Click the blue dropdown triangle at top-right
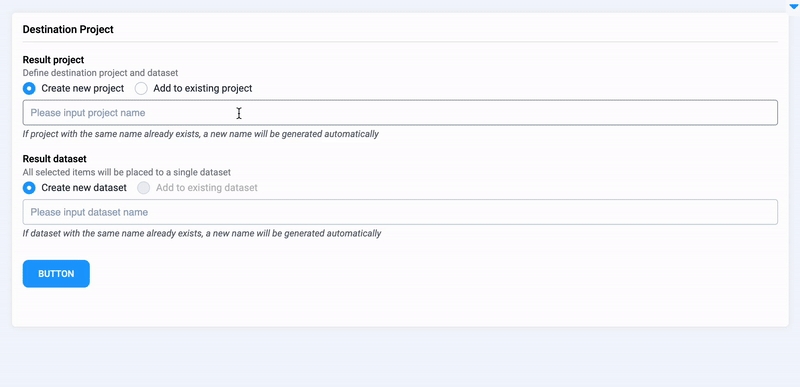 tap(794, 6)
